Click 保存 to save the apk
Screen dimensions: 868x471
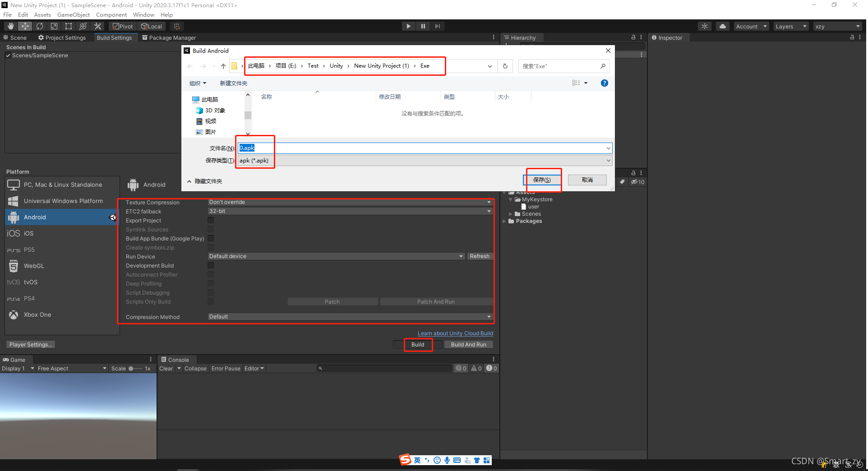click(542, 180)
